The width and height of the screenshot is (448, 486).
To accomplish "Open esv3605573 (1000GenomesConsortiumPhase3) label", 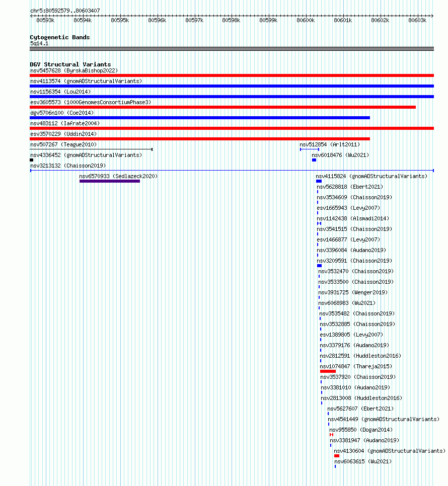I will pos(91,102).
